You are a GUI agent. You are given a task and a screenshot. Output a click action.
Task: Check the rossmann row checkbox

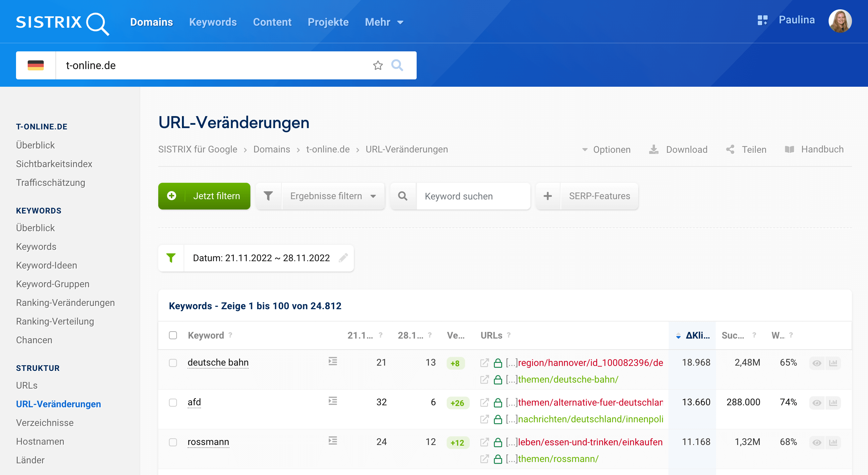click(x=173, y=442)
